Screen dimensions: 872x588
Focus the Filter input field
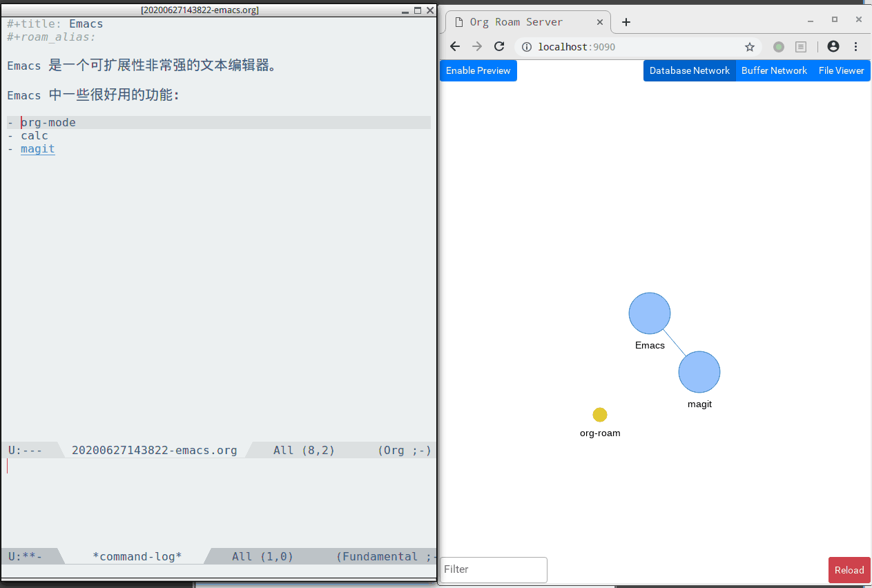tap(494, 569)
